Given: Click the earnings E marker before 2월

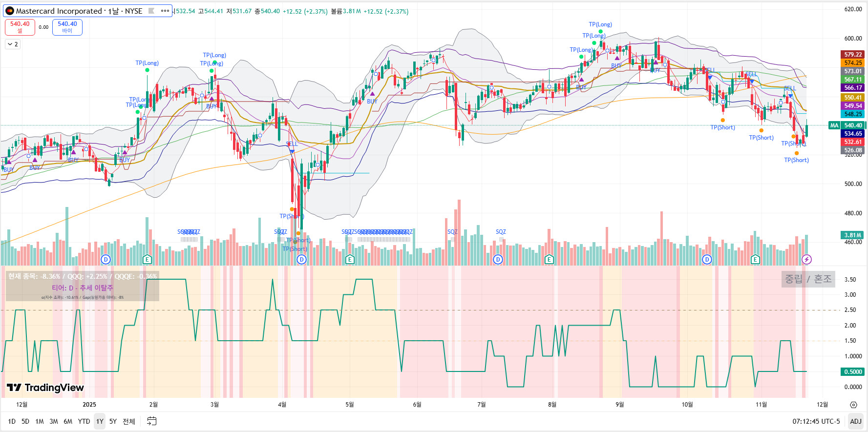Looking at the screenshot, I should pyautogui.click(x=147, y=259).
